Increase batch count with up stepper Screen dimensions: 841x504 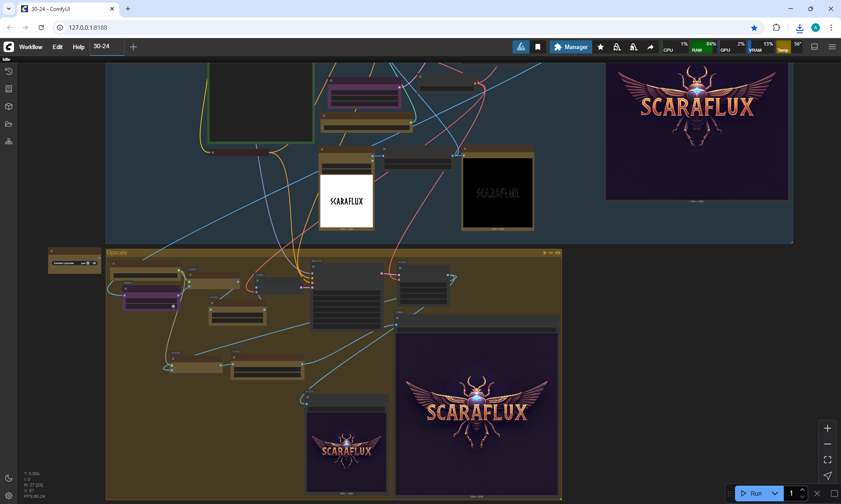tap(802, 490)
